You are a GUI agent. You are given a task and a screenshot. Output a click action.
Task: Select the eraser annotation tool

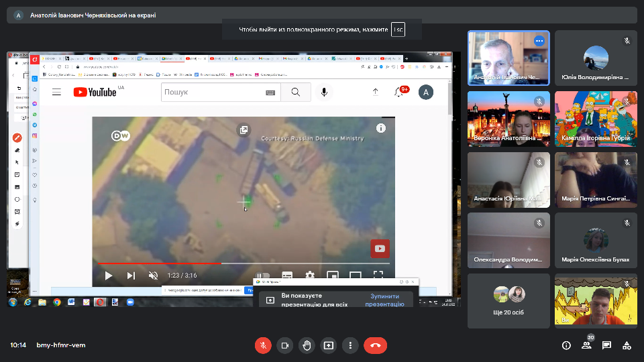pos(17,150)
